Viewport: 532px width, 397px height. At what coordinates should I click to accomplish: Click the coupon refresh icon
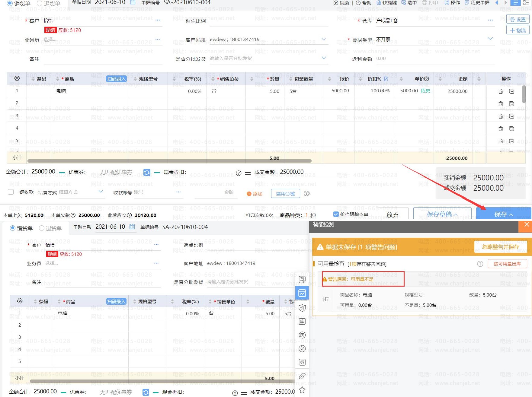tap(147, 172)
